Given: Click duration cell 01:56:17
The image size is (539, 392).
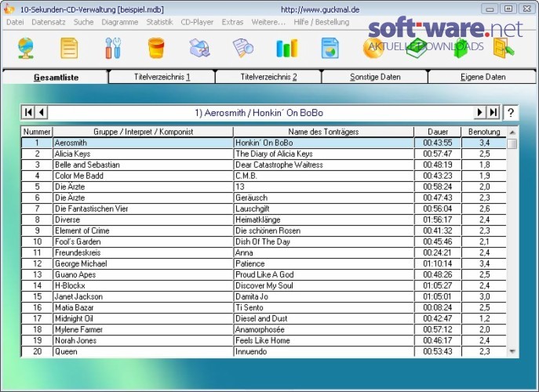Looking at the screenshot, I should [x=438, y=220].
